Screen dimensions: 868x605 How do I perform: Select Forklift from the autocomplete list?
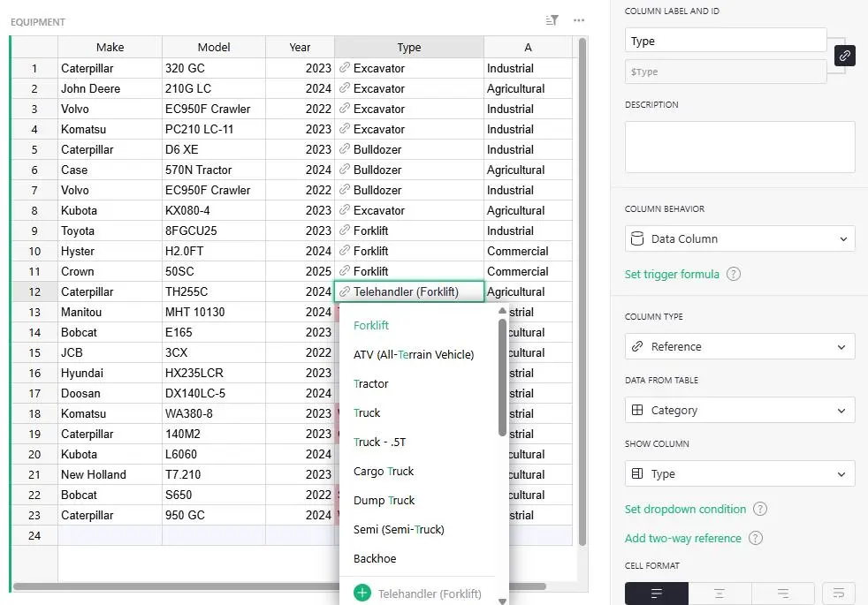(418, 326)
